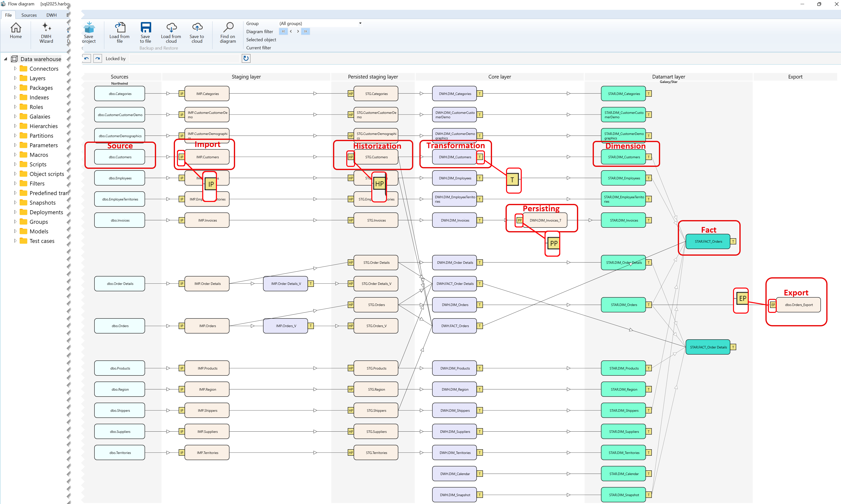Screen dimensions: 841x504
Task: Expand the Connectors folder
Action: point(15,69)
